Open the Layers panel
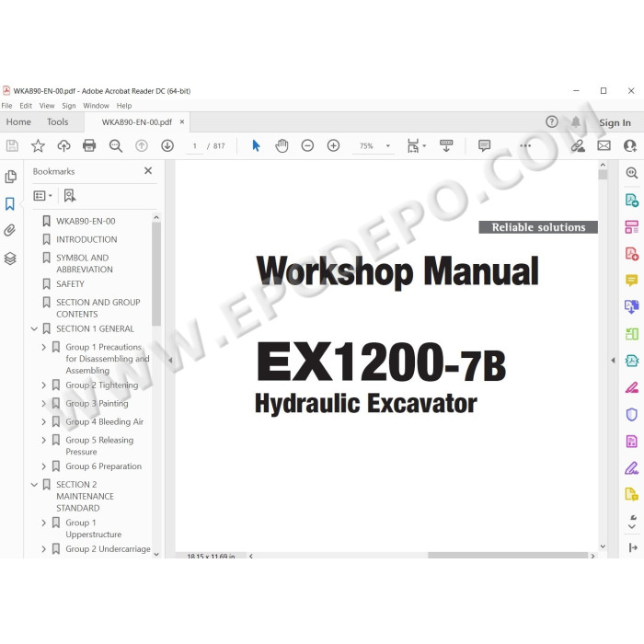 [x=10, y=259]
